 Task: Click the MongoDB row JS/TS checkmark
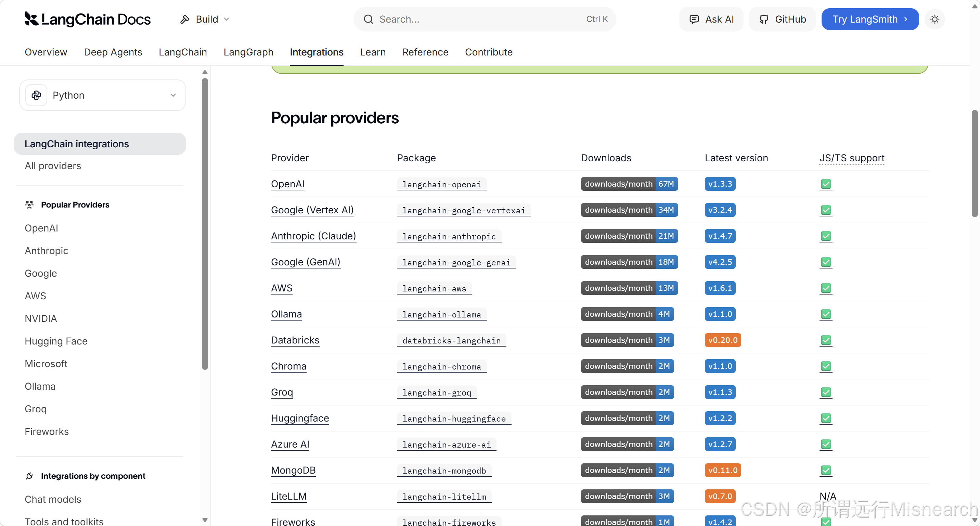[x=826, y=471]
